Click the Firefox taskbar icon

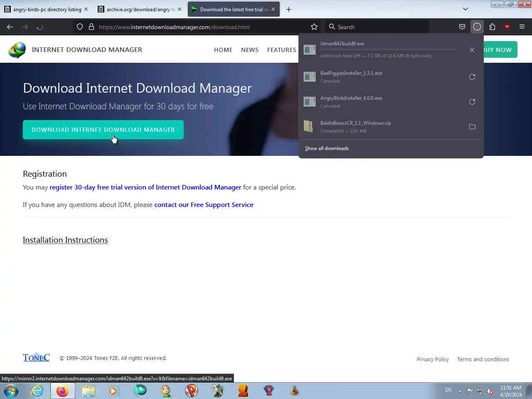63,391
